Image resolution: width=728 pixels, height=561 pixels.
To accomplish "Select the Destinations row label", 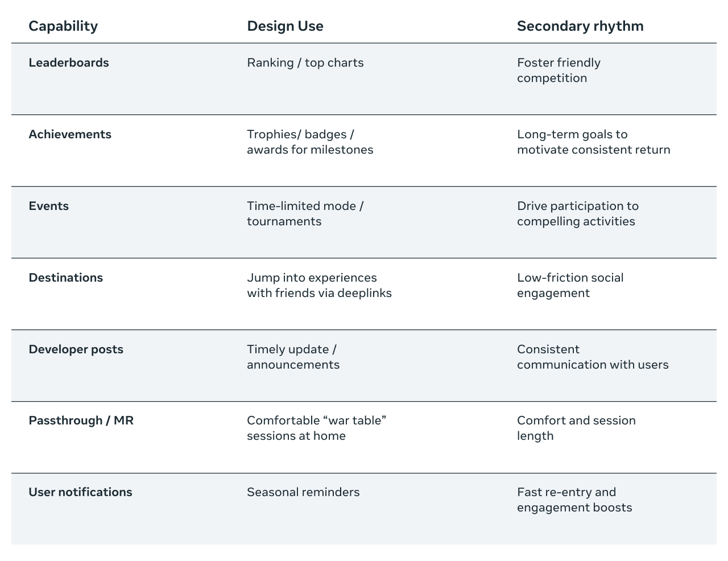I will [66, 278].
